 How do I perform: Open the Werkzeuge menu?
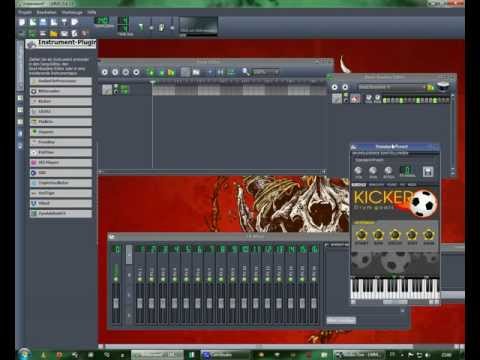point(72,12)
